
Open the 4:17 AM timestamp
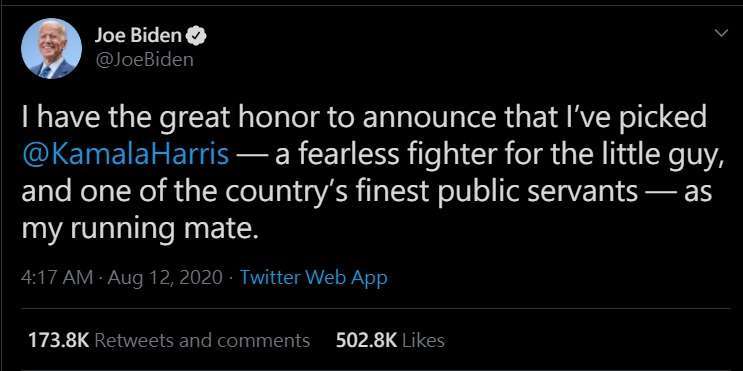[x=57, y=278]
